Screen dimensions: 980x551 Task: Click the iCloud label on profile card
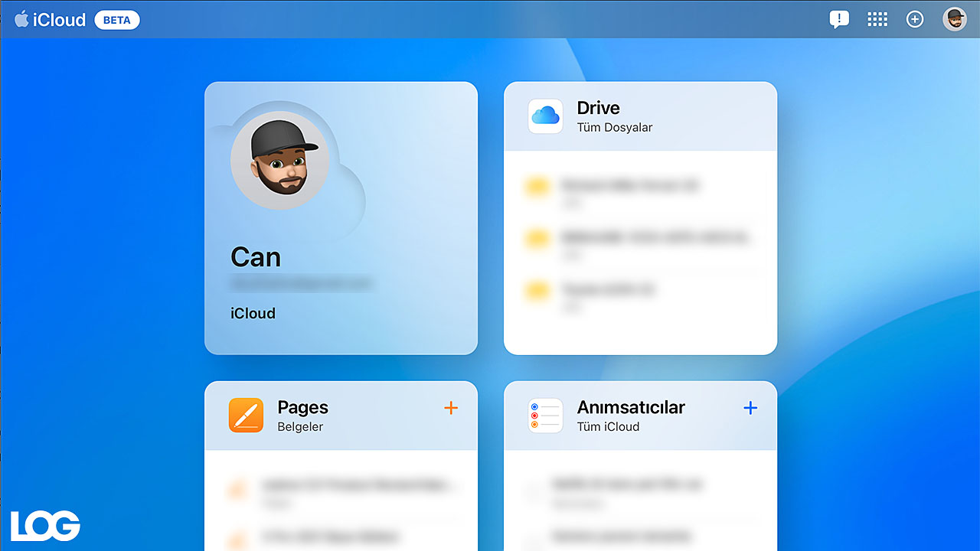253,313
